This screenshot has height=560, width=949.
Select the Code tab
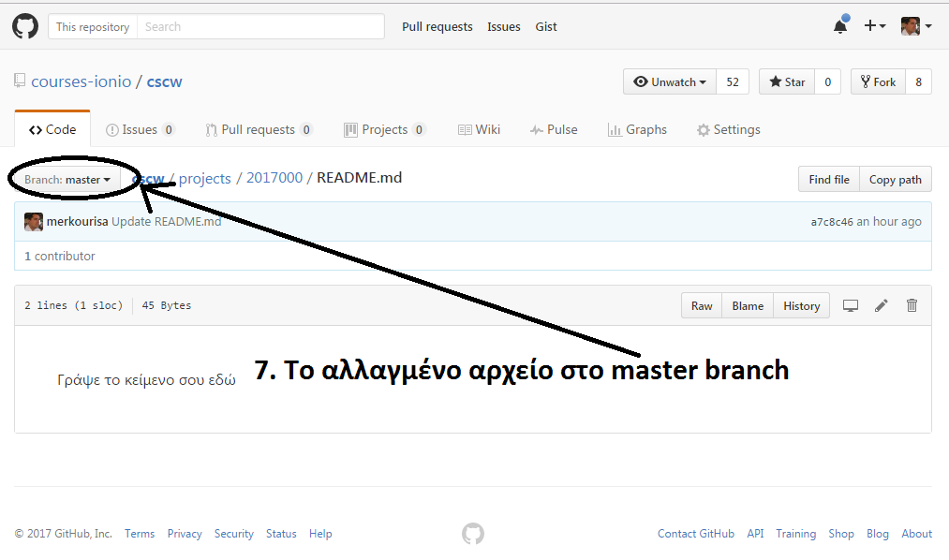pos(52,129)
